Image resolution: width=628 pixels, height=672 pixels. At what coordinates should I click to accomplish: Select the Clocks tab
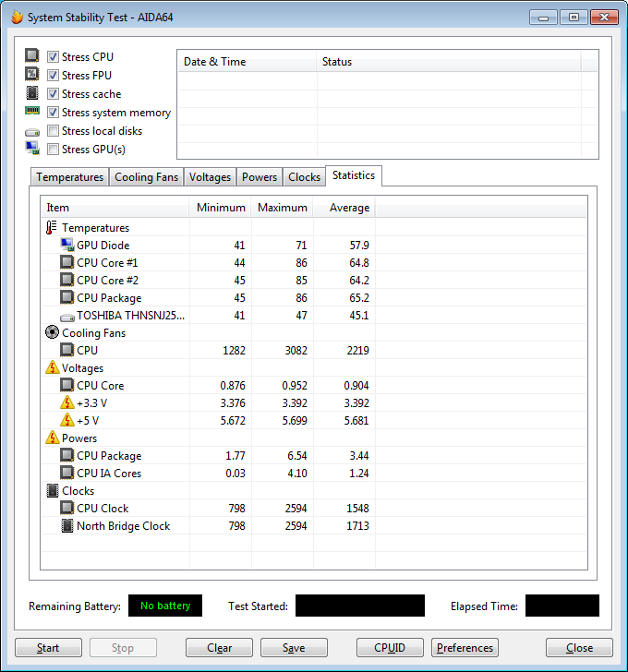pos(304,177)
